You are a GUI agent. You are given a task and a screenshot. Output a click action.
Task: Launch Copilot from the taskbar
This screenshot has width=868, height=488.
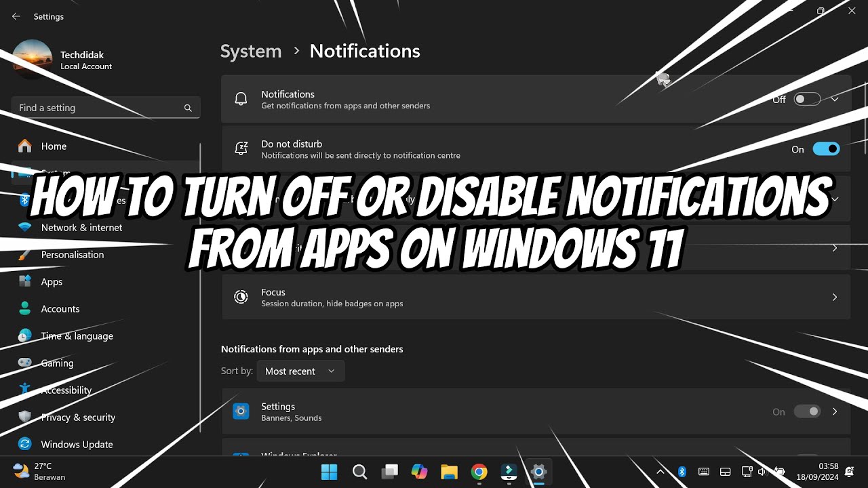click(x=419, y=472)
